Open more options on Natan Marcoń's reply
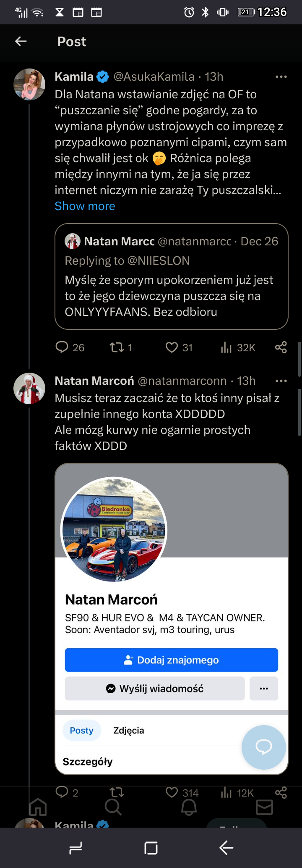Image resolution: width=302 pixels, height=868 pixels. [281, 381]
